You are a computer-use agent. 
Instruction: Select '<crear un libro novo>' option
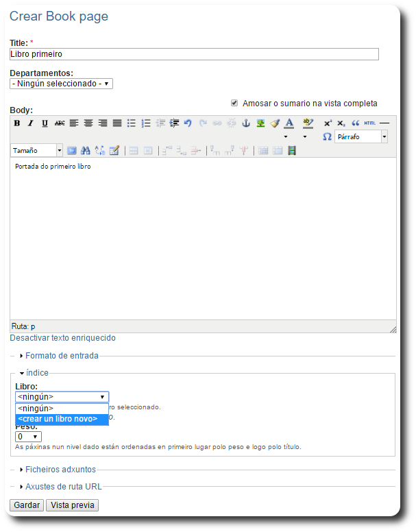pyautogui.click(x=58, y=419)
